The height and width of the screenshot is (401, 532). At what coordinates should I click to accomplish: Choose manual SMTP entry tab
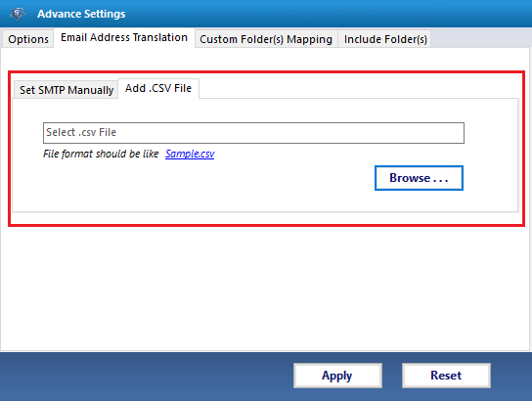pyautogui.click(x=66, y=90)
